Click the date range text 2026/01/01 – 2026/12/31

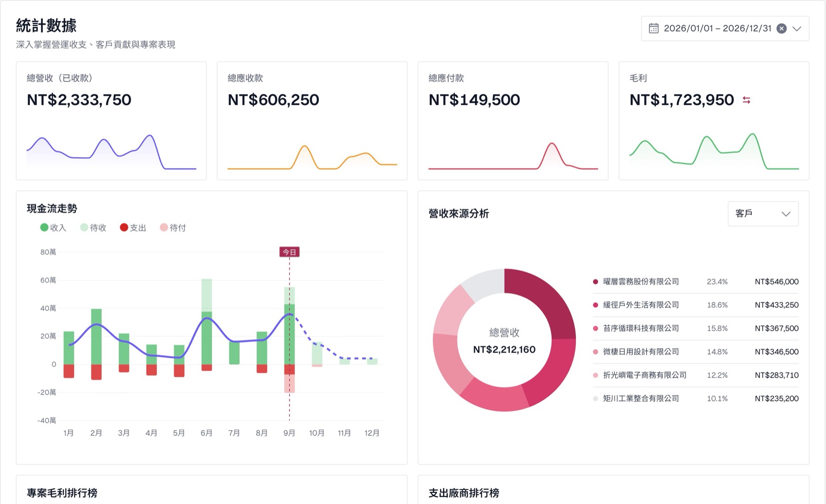[717, 28]
